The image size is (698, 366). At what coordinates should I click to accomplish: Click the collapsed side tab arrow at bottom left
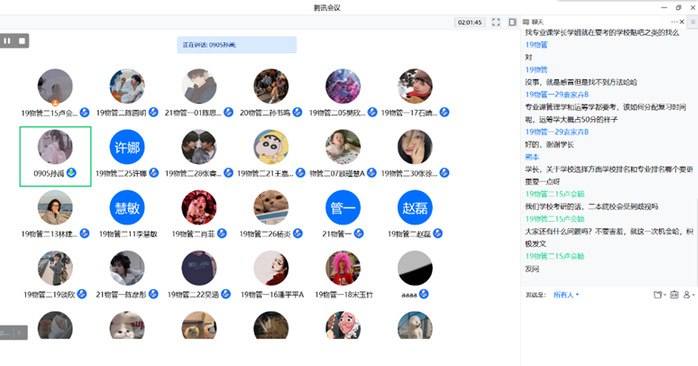pyautogui.click(x=20, y=332)
